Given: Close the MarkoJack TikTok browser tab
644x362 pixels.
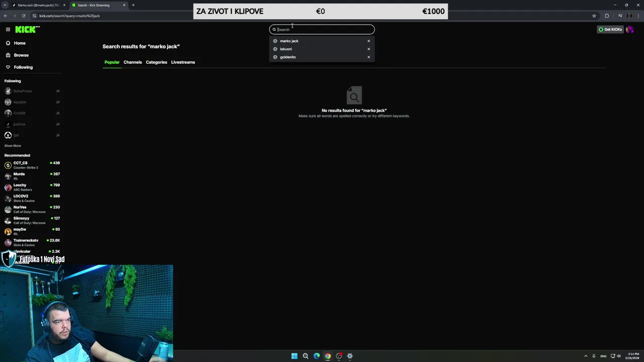Looking at the screenshot, I should click(64, 5).
